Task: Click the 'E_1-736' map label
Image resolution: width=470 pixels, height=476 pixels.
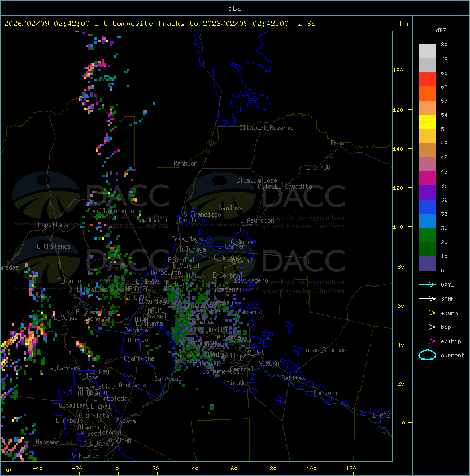Action: [318, 167]
